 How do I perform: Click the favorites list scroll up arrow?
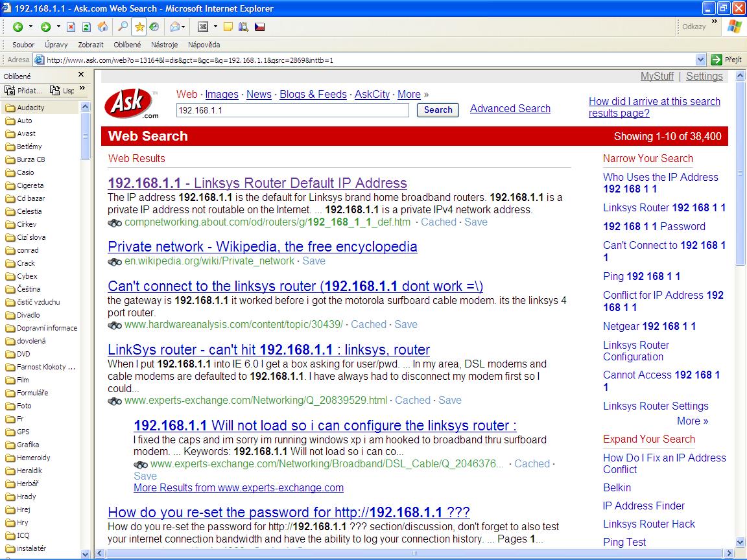[86, 107]
